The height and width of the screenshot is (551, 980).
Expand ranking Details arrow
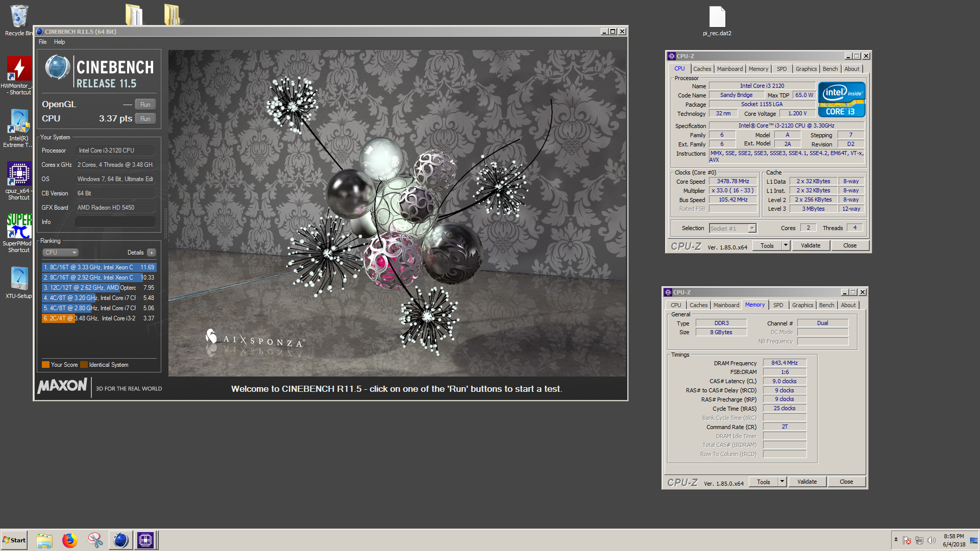(152, 253)
